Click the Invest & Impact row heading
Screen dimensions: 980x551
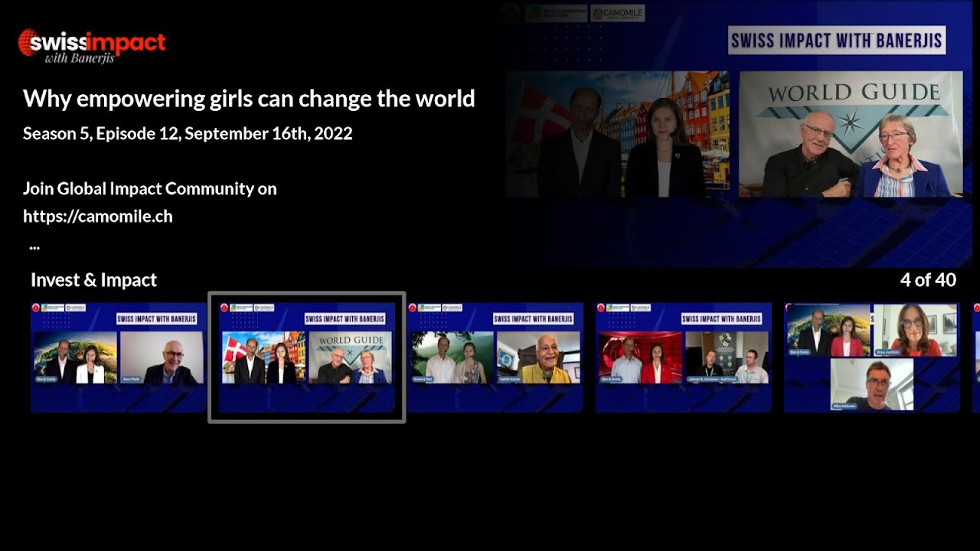coord(93,280)
